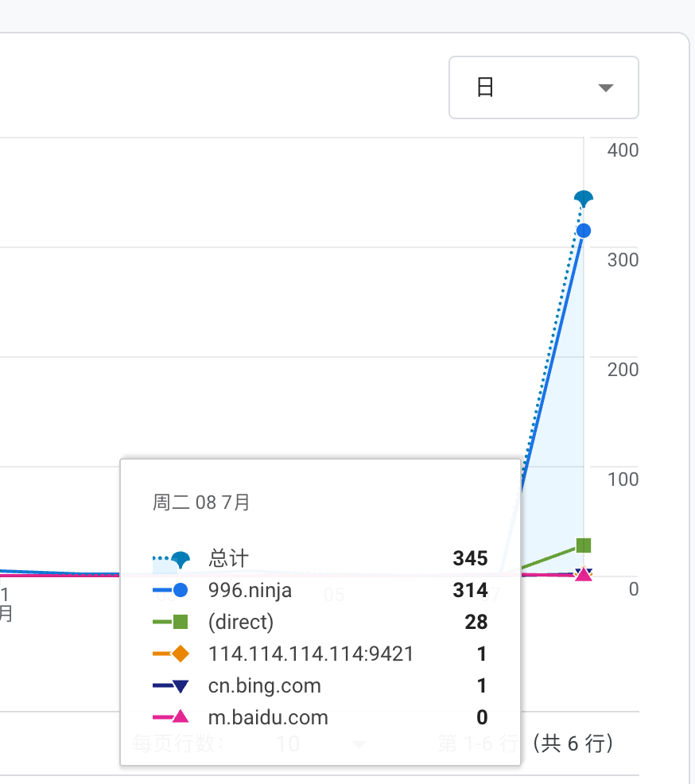The height and width of the screenshot is (784, 695).
Task: Click the cn.bing.com text label in the tooltip
Action: point(265,685)
